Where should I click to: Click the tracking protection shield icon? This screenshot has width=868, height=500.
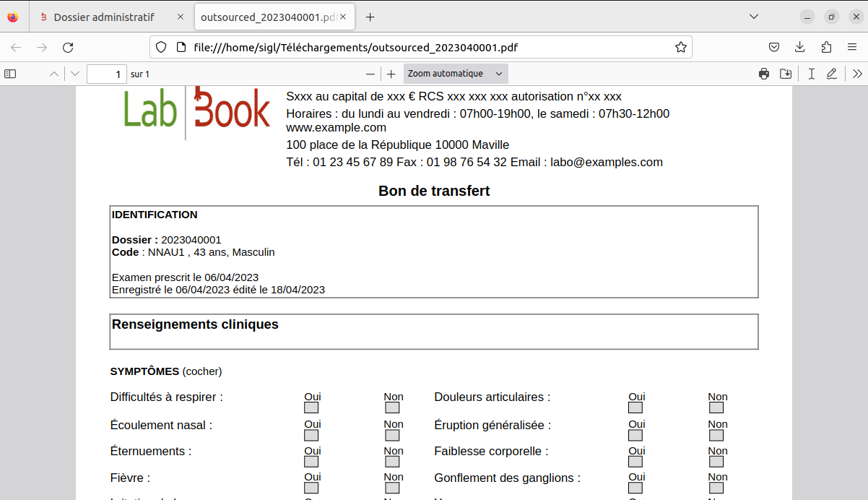click(x=160, y=46)
